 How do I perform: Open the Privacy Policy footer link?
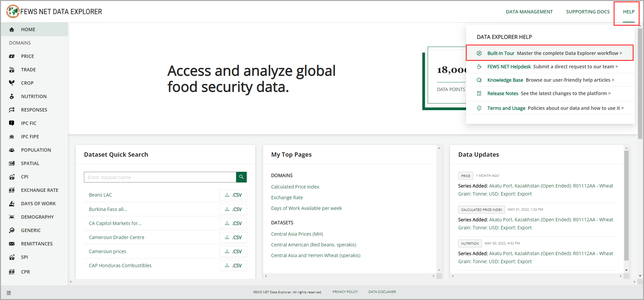(x=345, y=292)
